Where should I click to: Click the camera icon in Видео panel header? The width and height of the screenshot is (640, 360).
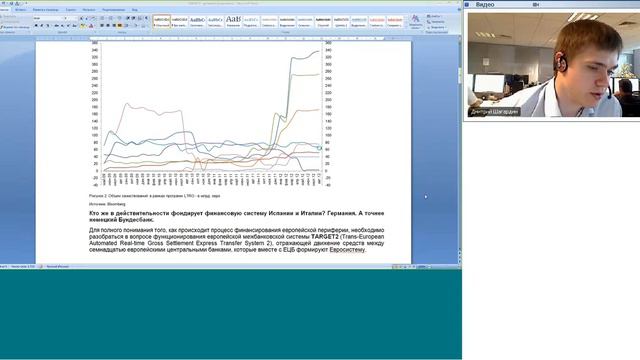pos(536,4)
